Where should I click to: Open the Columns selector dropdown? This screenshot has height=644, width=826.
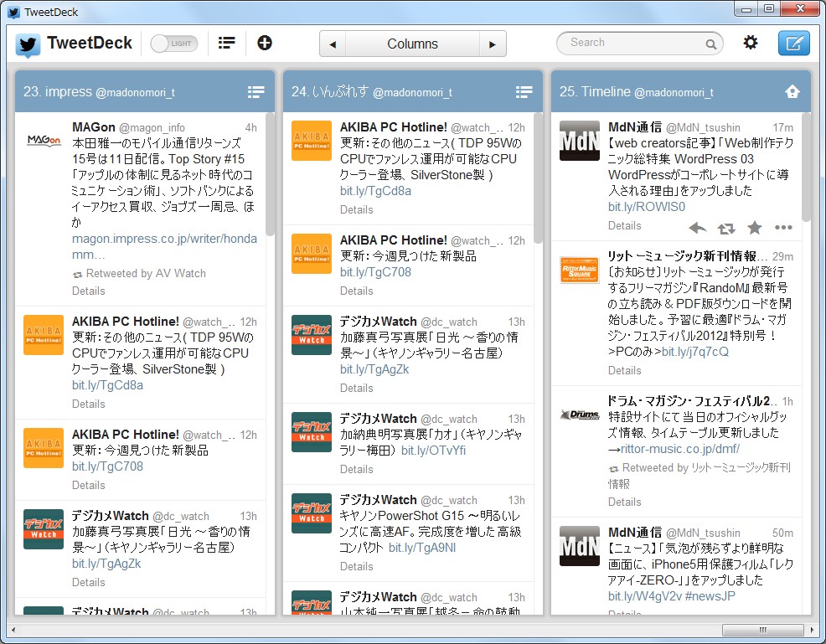412,43
